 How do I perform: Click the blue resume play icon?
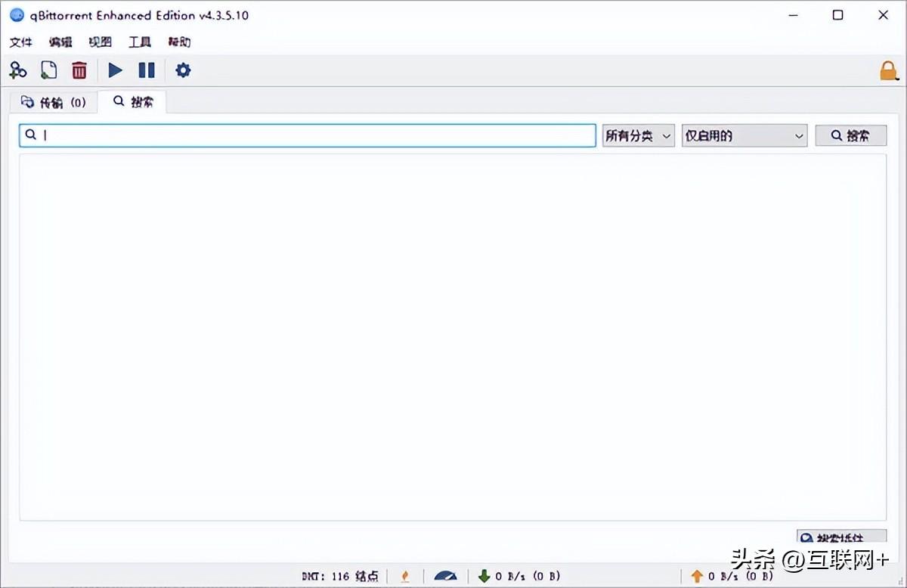click(x=115, y=70)
